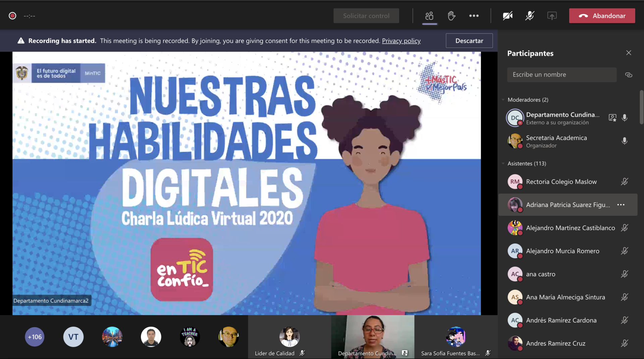Select Rectoria Colegio Maslow participant
Image resolution: width=644 pixels, height=359 pixels.
point(568,182)
